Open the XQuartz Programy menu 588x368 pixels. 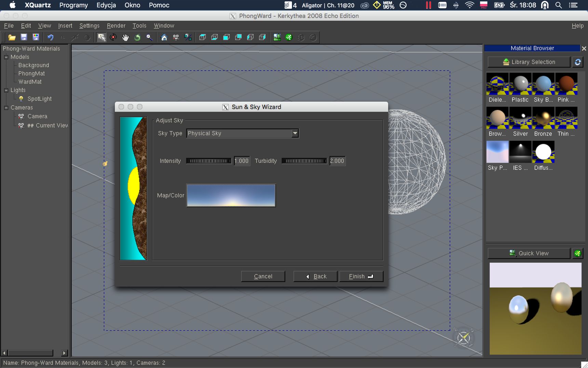[x=73, y=5]
